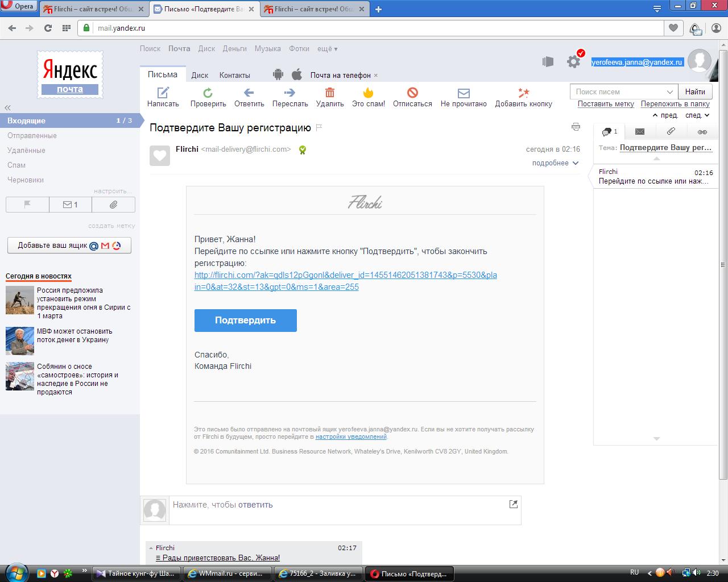
Task: Open news about Сирия ceasefire
Action: (84, 303)
